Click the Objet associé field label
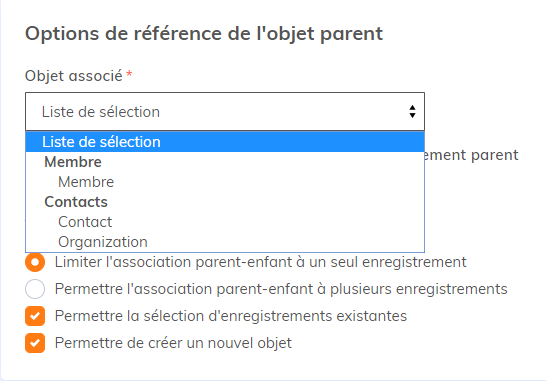Image resolution: width=546 pixels, height=381 pixels. pos(74,76)
